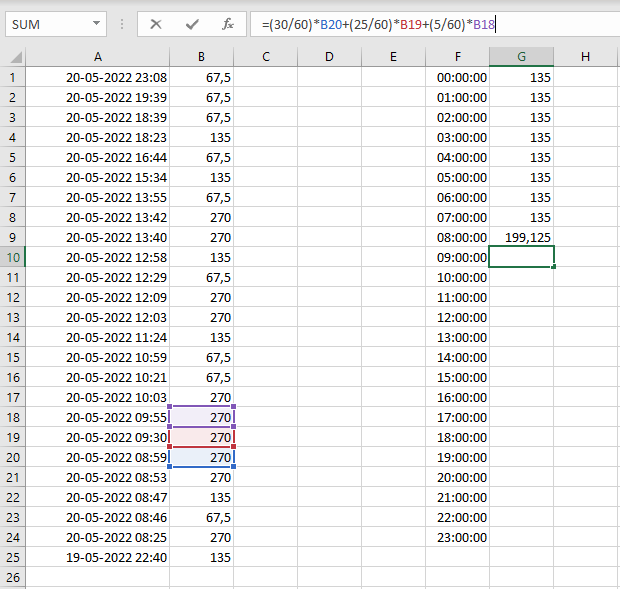The width and height of the screenshot is (620, 589).
Task: Click the 17:00:00 time cell
Action: (457, 417)
